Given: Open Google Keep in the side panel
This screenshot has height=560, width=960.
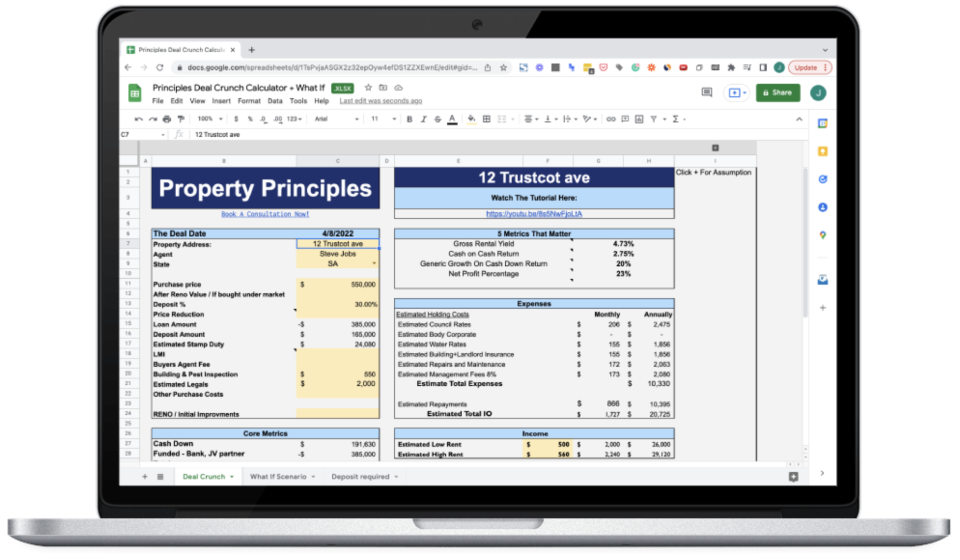Looking at the screenshot, I should point(823,152).
